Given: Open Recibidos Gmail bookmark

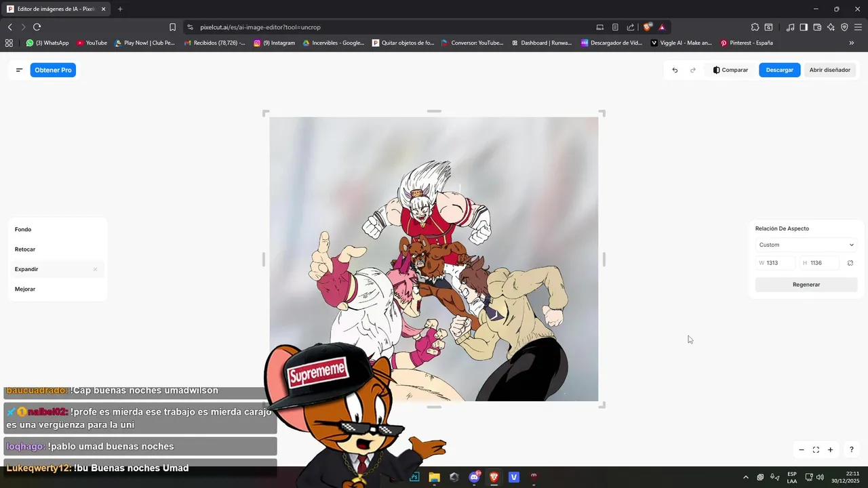Looking at the screenshot, I should 214,43.
